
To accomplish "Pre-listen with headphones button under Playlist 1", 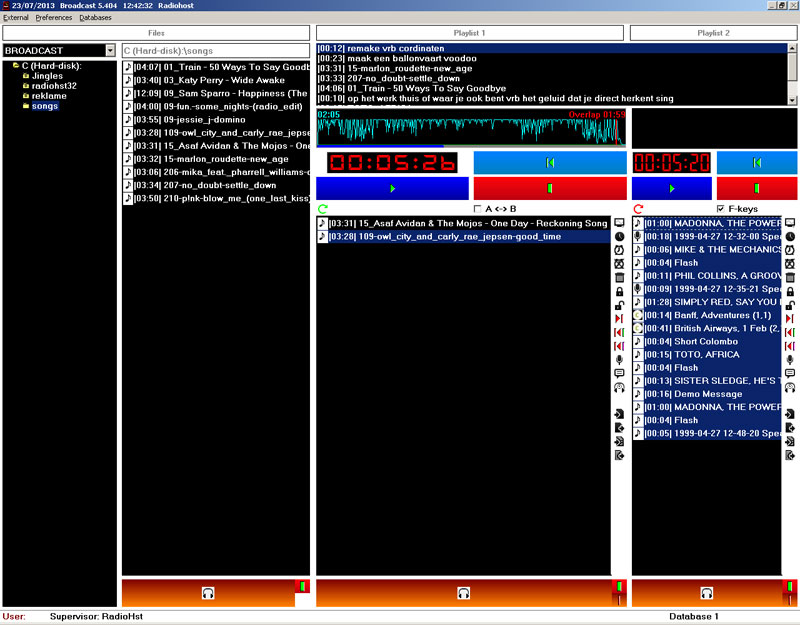I will 464,593.
